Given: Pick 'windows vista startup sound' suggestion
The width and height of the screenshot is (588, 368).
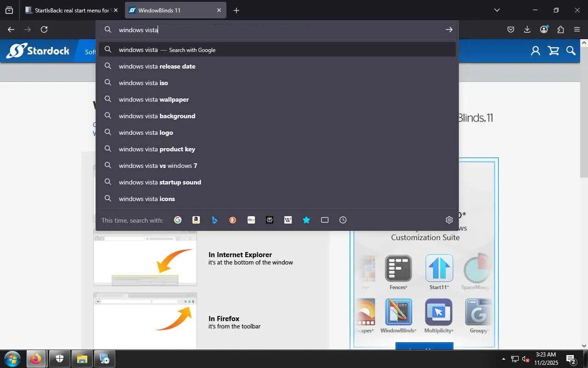Looking at the screenshot, I should tap(277, 182).
